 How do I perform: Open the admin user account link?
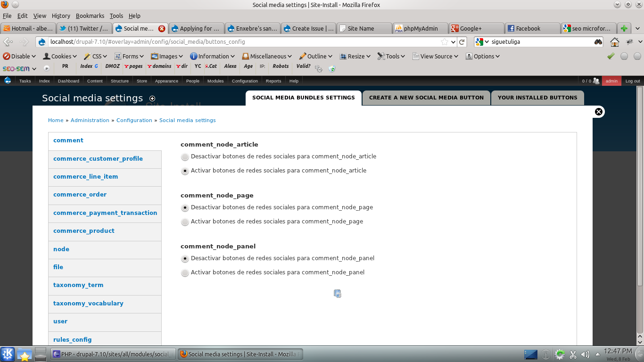coord(611,81)
